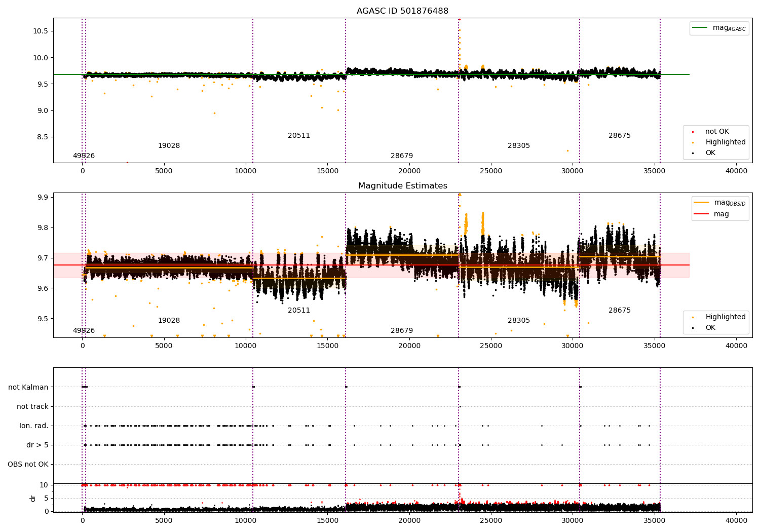The width and height of the screenshot is (760, 532).
Task: Click the 20000 x-tick of the top plot
Action: click(409, 171)
